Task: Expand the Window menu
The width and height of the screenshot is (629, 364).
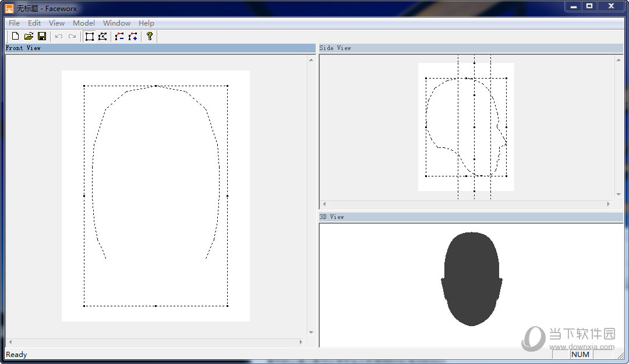Action: (x=116, y=23)
